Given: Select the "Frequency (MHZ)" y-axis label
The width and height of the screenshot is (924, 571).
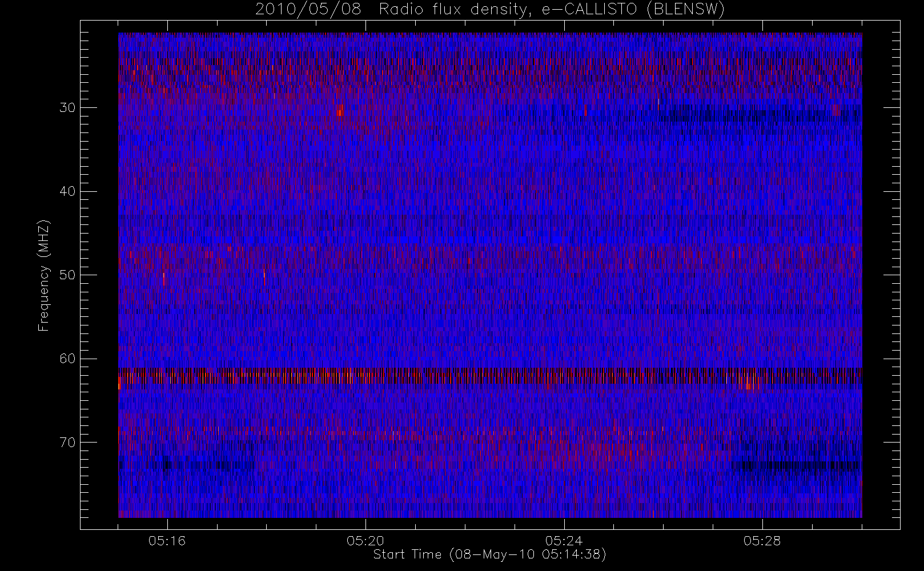Looking at the screenshot, I should click(44, 275).
